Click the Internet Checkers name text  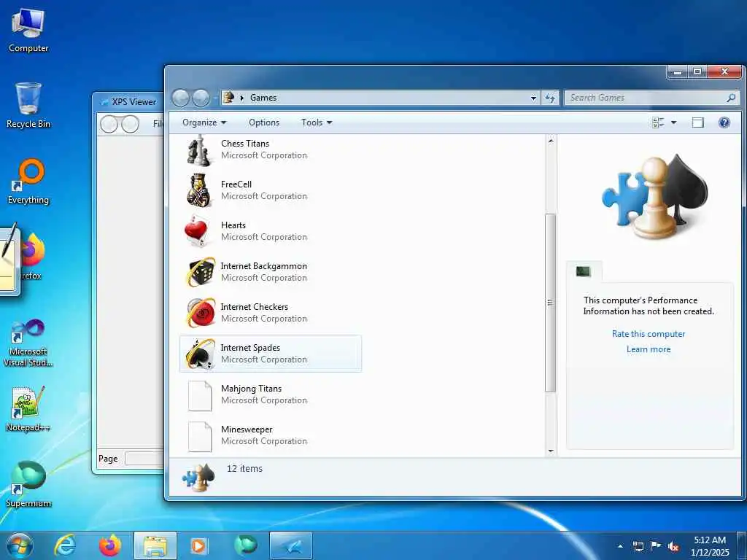(255, 307)
